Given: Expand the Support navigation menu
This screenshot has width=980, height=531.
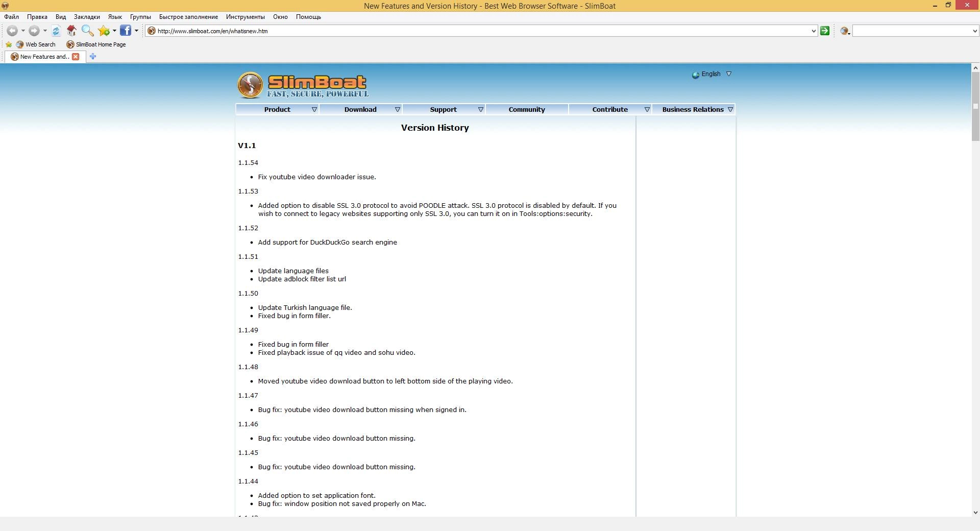Looking at the screenshot, I should 481,110.
